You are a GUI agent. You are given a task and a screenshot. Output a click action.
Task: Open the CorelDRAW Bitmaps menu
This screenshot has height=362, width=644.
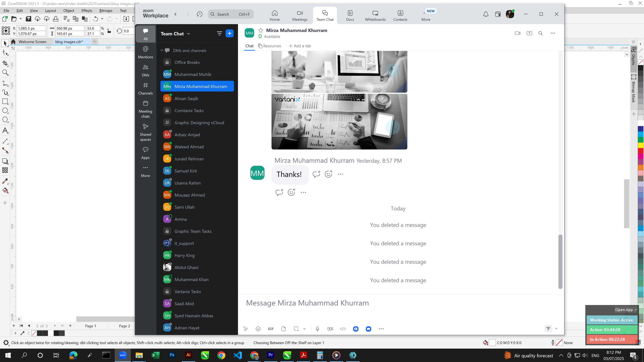pyautogui.click(x=106, y=11)
